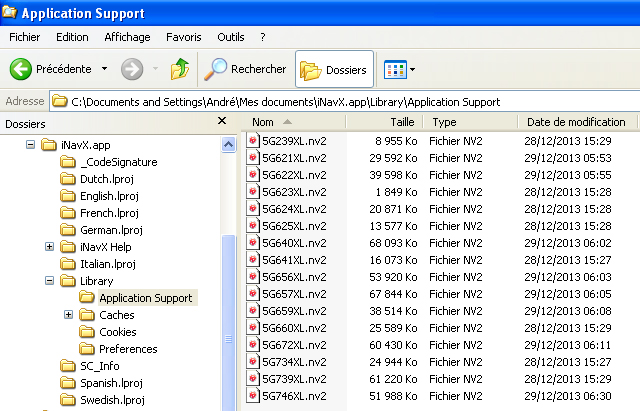The height and width of the screenshot is (411, 640).
Task: Open the Affichage menu
Action: pos(127,37)
